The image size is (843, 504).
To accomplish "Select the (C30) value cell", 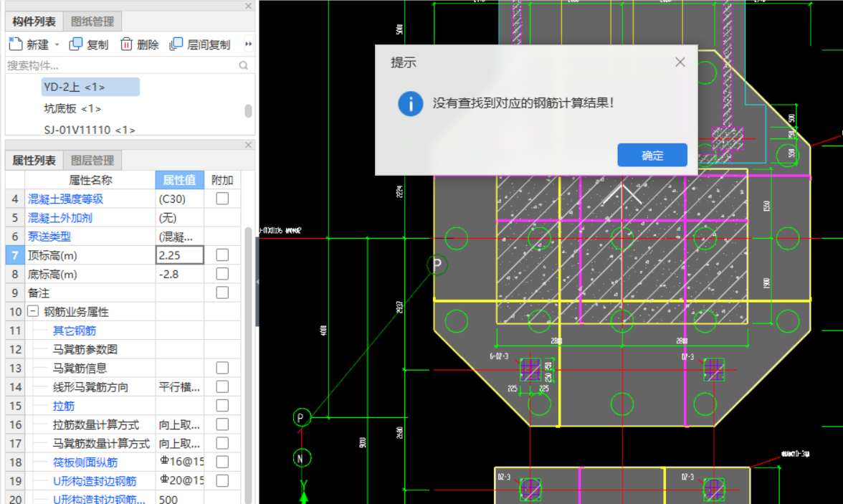I will 179,199.
